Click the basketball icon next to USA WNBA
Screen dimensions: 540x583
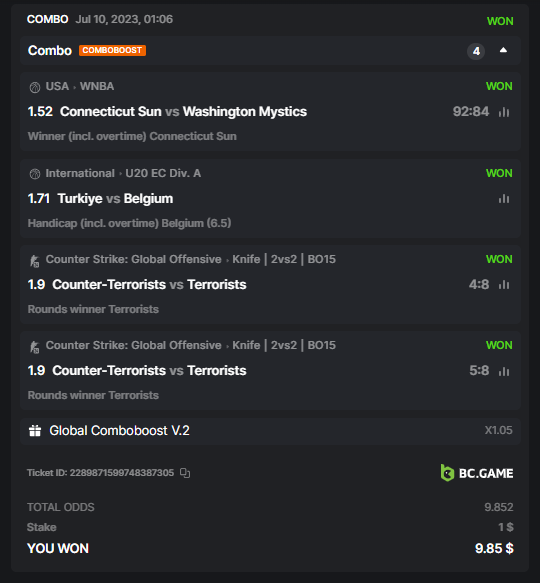tap(35, 87)
